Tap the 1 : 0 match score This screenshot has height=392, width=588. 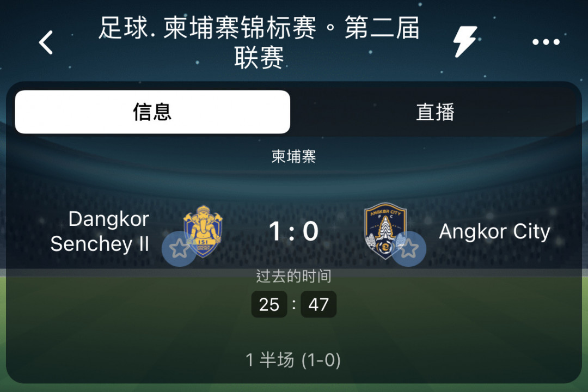pyautogui.click(x=293, y=231)
